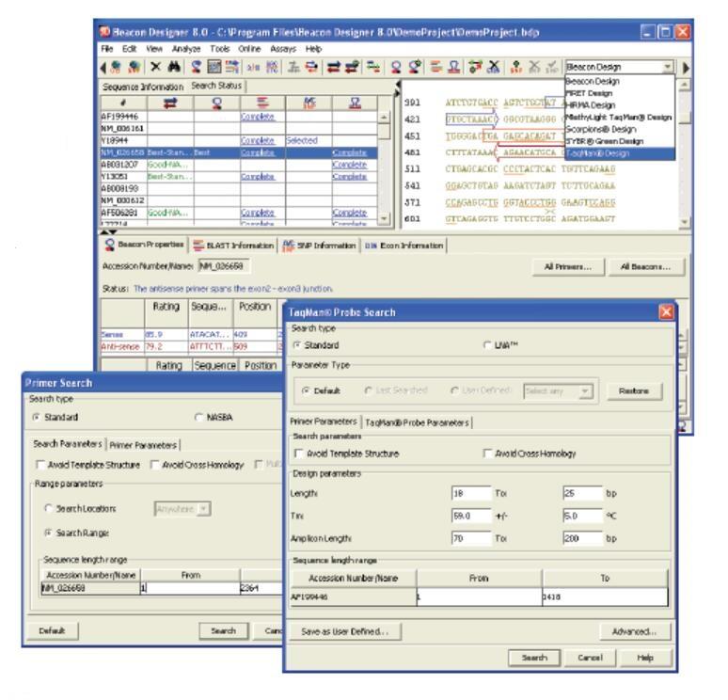Choose FRET Design from the dropdown list
Screen dimensions: 728x700
[619, 93]
